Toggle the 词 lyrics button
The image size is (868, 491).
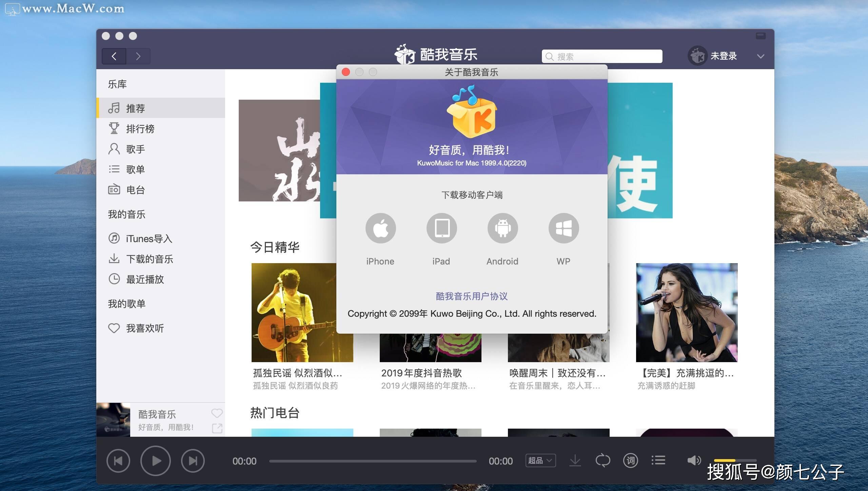click(x=631, y=460)
